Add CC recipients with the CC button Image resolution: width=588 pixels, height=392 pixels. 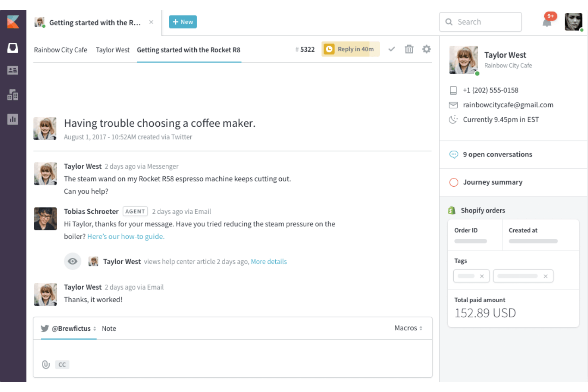coord(62,365)
